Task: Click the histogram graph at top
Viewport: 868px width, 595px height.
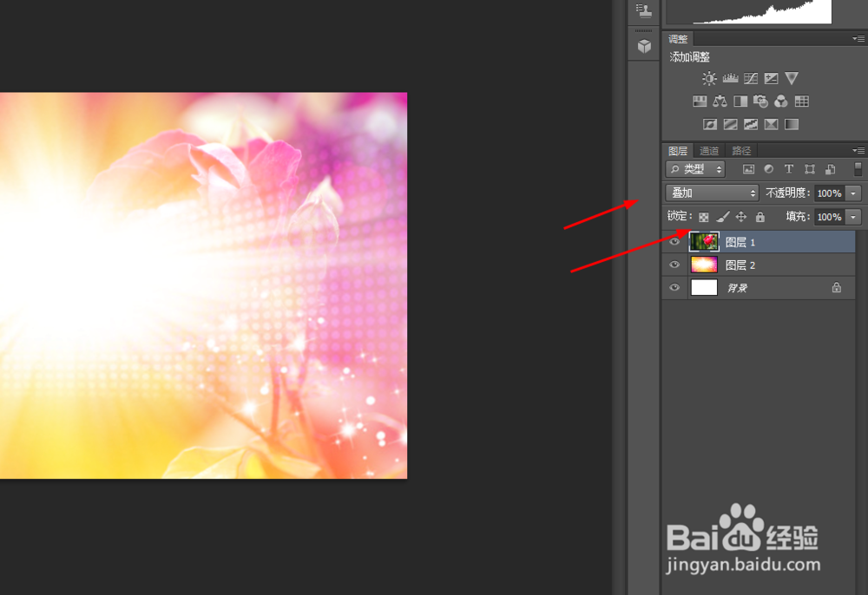Action: [748, 11]
